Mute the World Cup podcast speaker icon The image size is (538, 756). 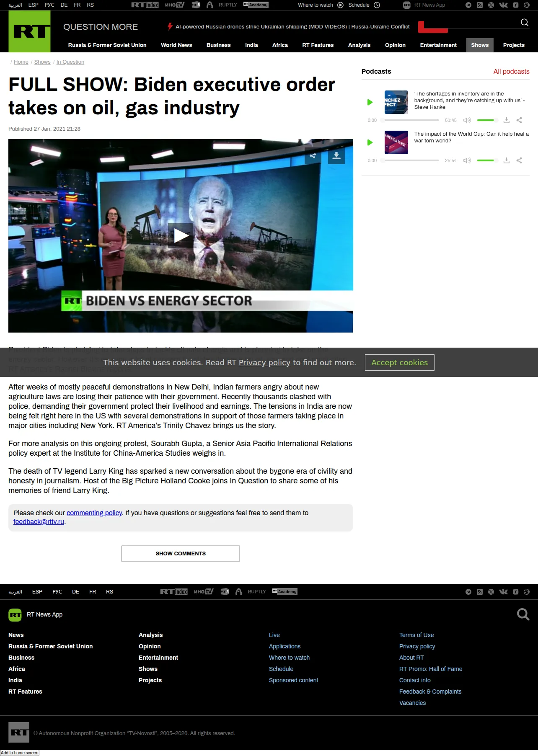click(x=467, y=160)
